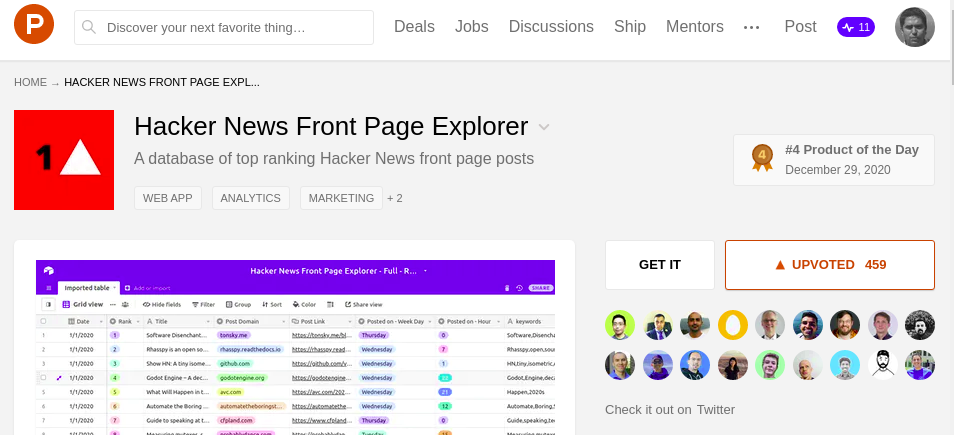Image resolution: width=954 pixels, height=435 pixels.
Task: Click the red Hacker News product logo
Action: coord(64,160)
